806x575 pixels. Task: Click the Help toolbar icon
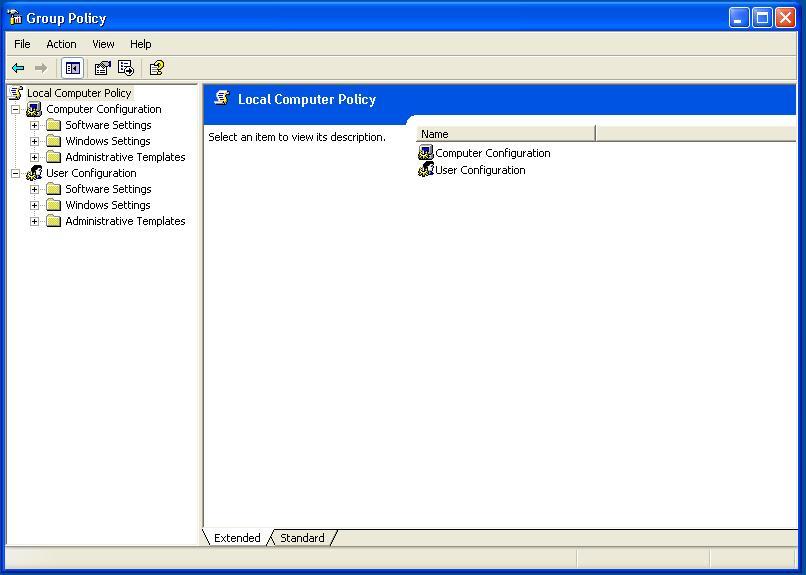coord(156,68)
